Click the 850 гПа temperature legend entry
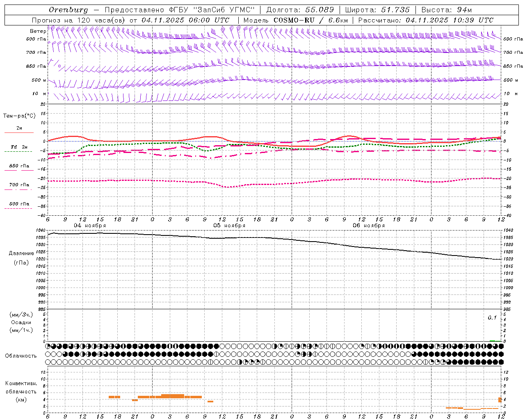The width and height of the screenshot is (525, 420). pyautogui.click(x=19, y=166)
